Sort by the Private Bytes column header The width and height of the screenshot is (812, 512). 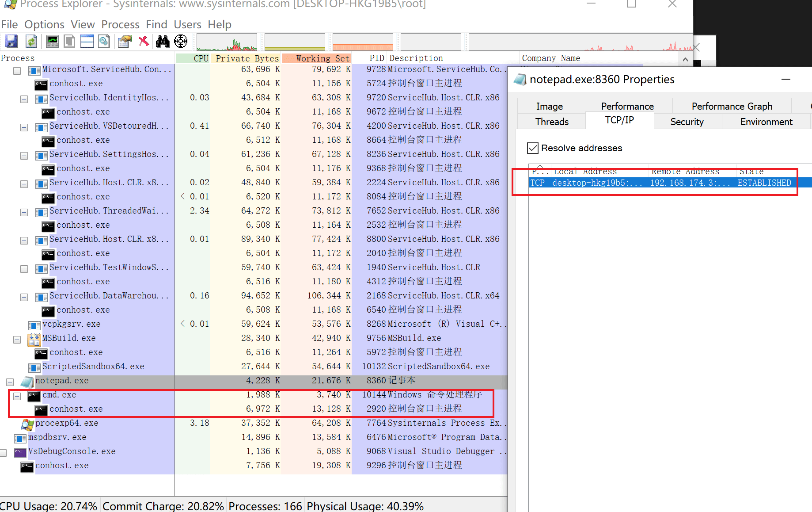(x=246, y=58)
